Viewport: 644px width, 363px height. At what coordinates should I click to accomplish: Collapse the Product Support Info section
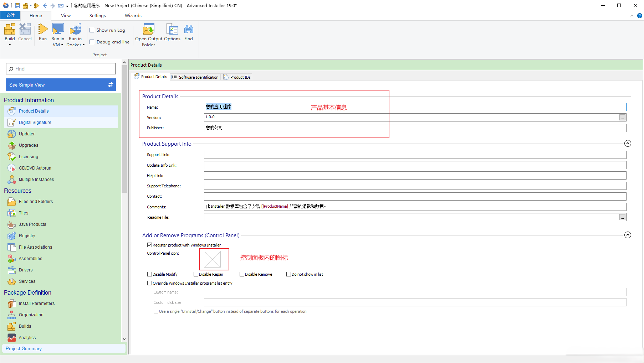[628, 144]
